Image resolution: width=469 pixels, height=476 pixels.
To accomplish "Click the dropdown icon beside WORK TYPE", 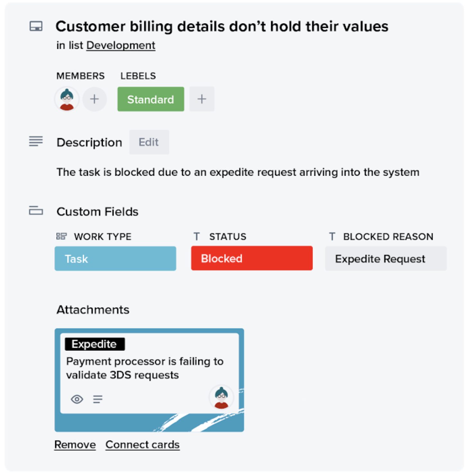I will point(61,236).
